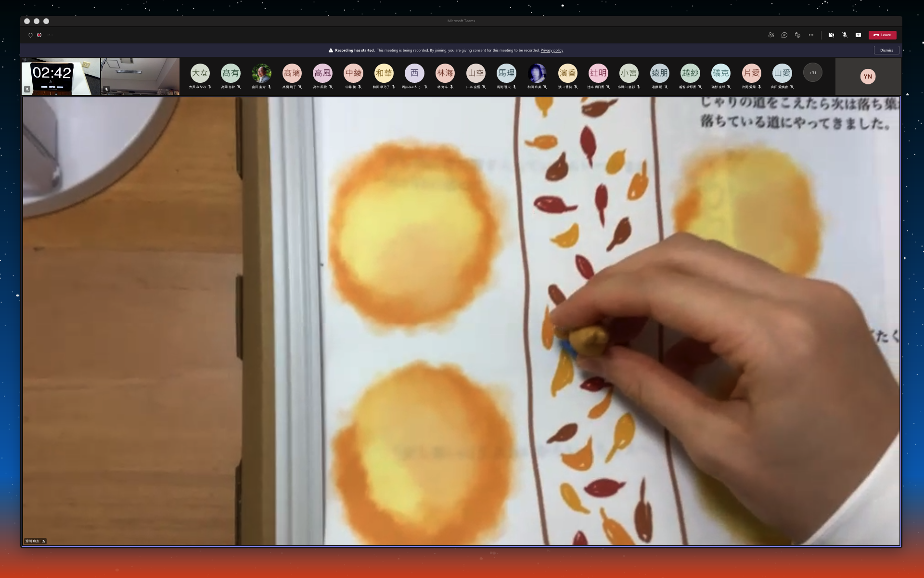This screenshot has width=924, height=578.
Task: Select the ceiling view video thumbnail
Action: 140,76
